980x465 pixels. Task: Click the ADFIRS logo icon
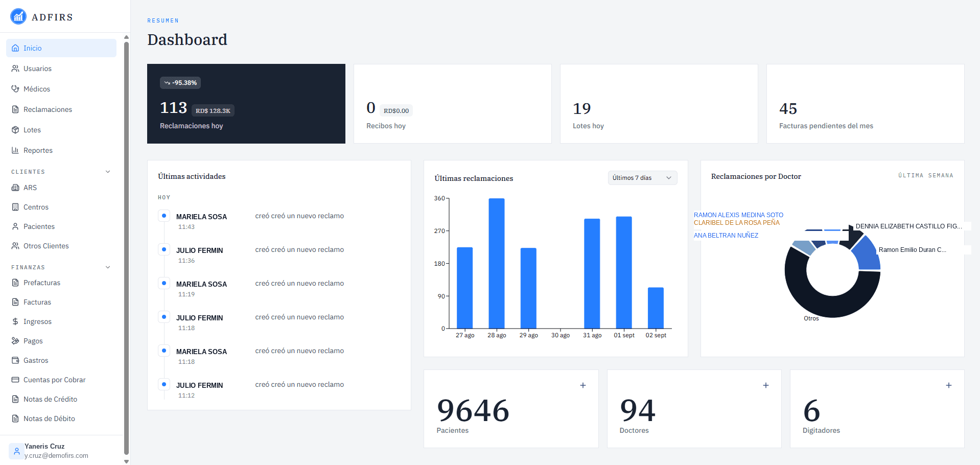pyautogui.click(x=18, y=16)
